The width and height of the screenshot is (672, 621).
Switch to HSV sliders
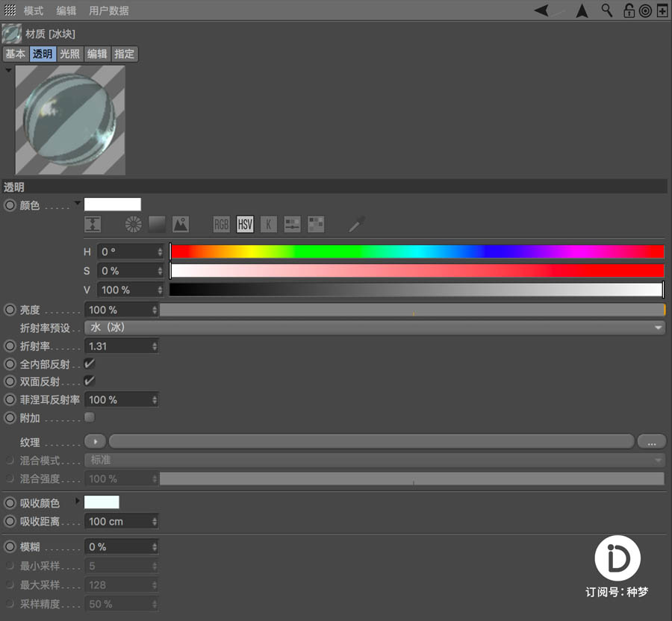pos(245,224)
